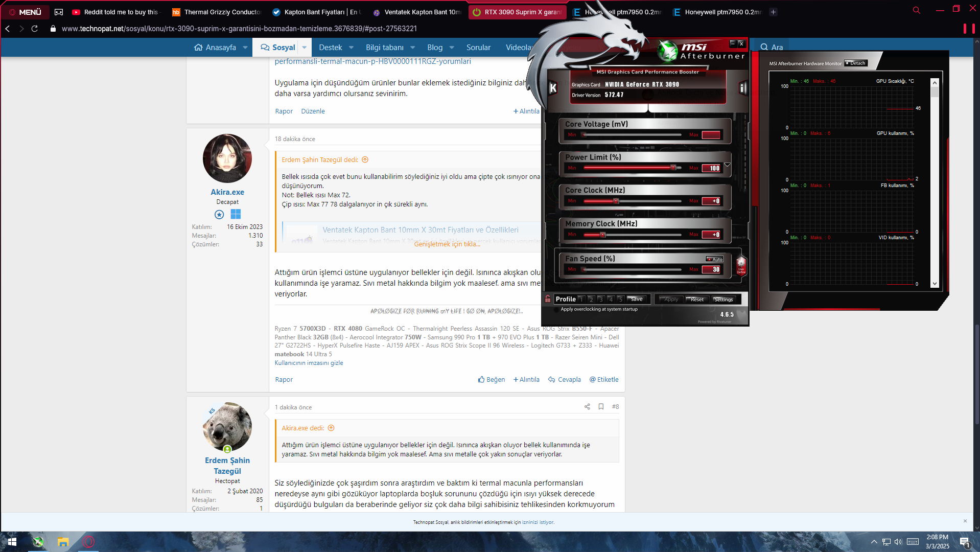
Task: Click the Afterburner Apply button
Action: [671, 300]
